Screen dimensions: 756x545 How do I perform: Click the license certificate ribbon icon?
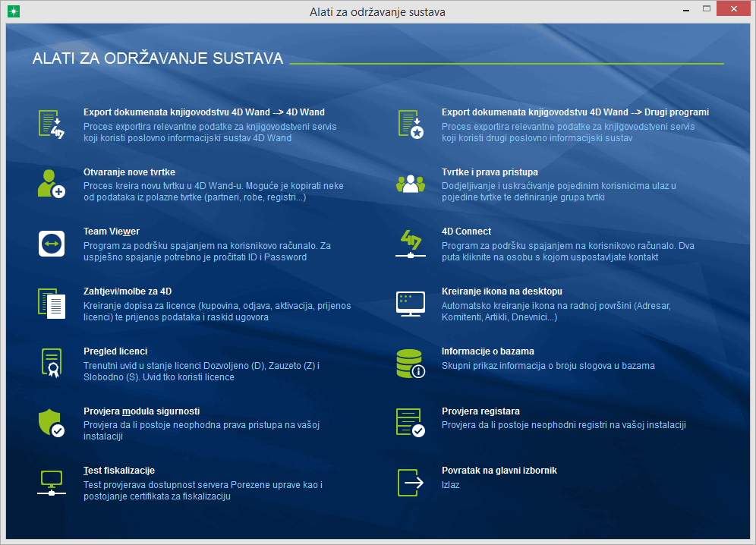click(x=52, y=363)
